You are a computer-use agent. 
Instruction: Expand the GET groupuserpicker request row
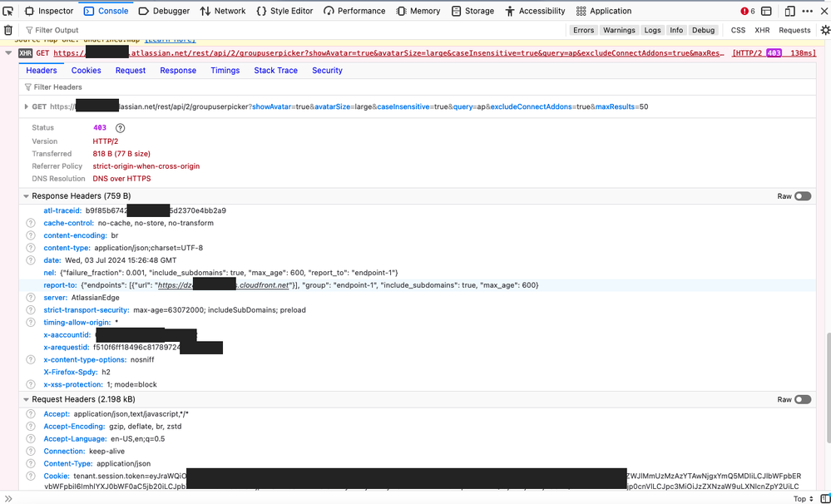26,107
